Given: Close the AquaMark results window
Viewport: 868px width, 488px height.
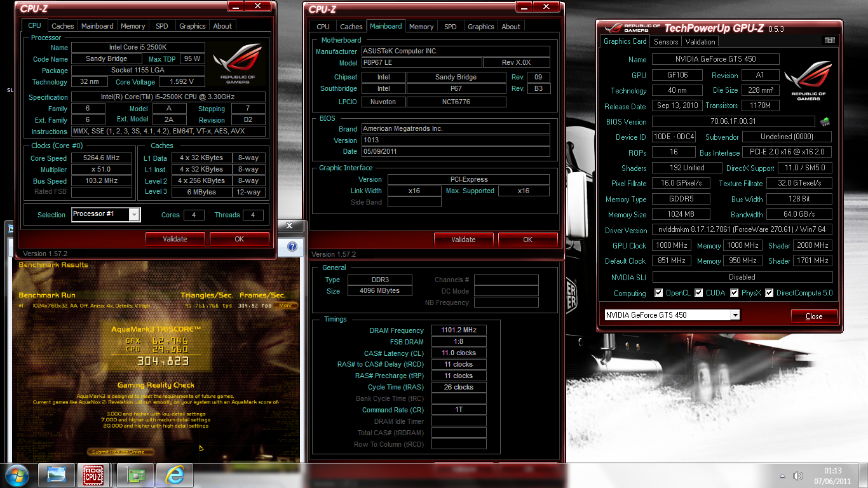Looking at the screenshot, I should coord(289,226).
